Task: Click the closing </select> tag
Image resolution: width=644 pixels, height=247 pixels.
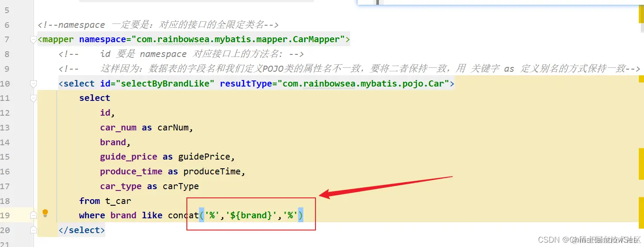Action: (82, 230)
